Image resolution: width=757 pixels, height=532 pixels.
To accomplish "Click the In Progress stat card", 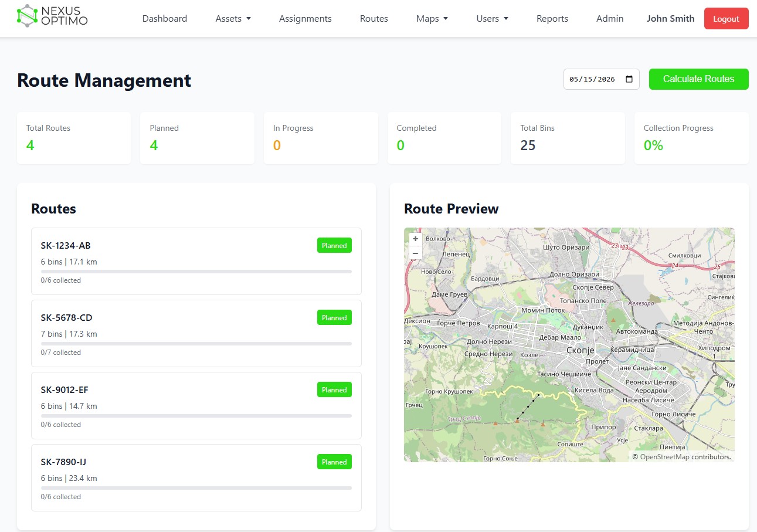I will pos(321,138).
